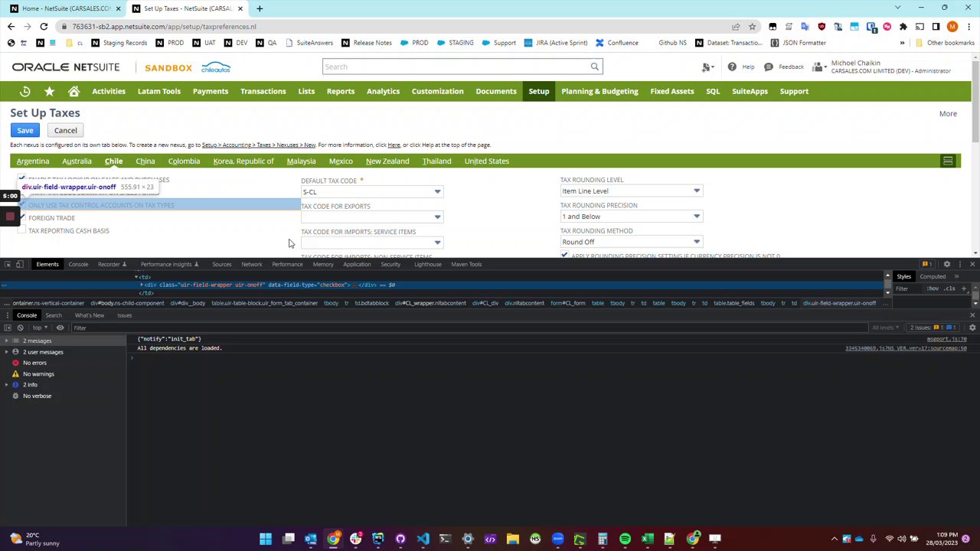The height and width of the screenshot is (551, 980).
Task: Click the SuiteAnswers bookmark
Action: click(309, 43)
